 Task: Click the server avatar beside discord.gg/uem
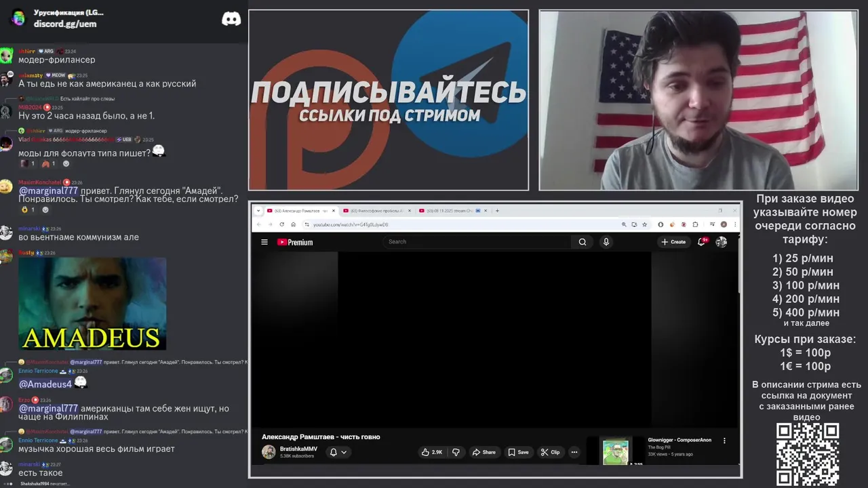point(18,18)
